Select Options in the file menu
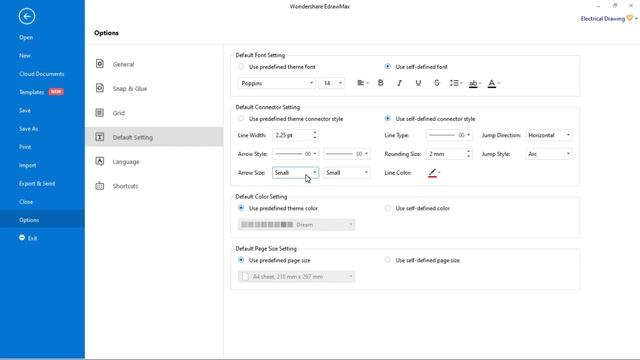This screenshot has height=360, width=640. 42,220
